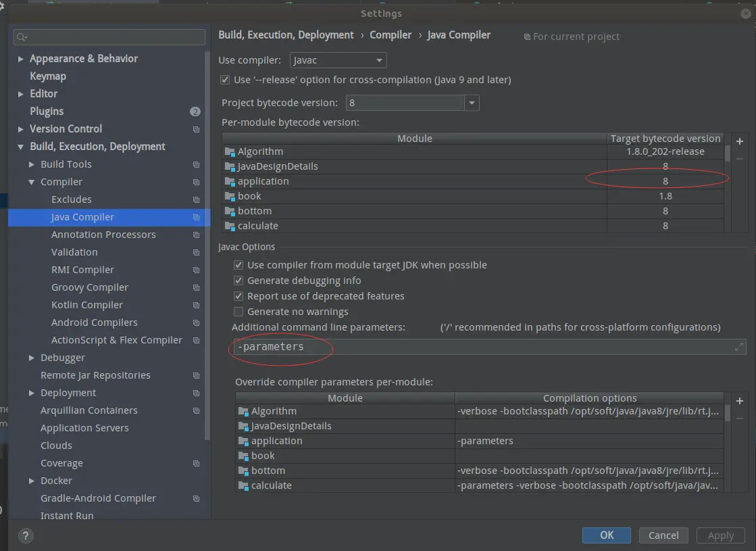Open the Use compiler Javac dropdown

pyautogui.click(x=338, y=60)
